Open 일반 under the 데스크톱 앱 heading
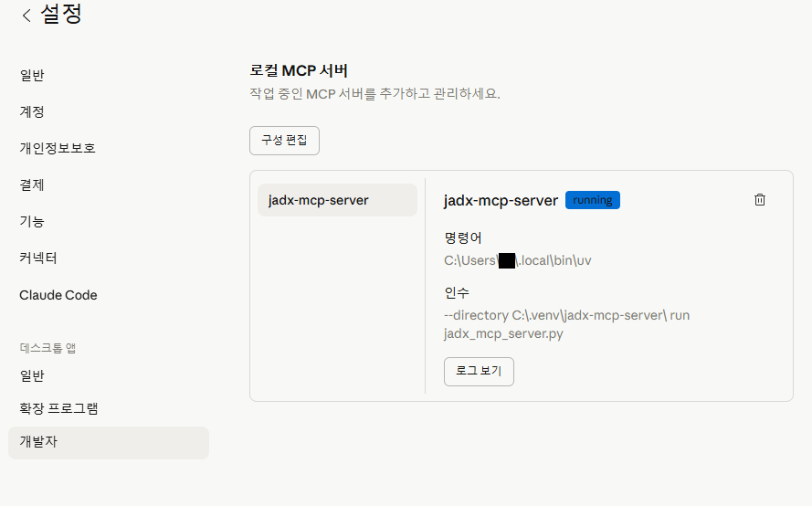Viewport: 812px width, 506px height. [x=32, y=376]
